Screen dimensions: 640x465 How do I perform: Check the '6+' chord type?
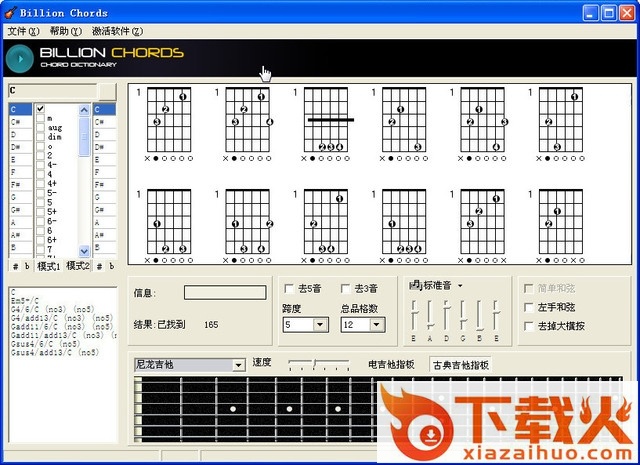[x=40, y=240]
